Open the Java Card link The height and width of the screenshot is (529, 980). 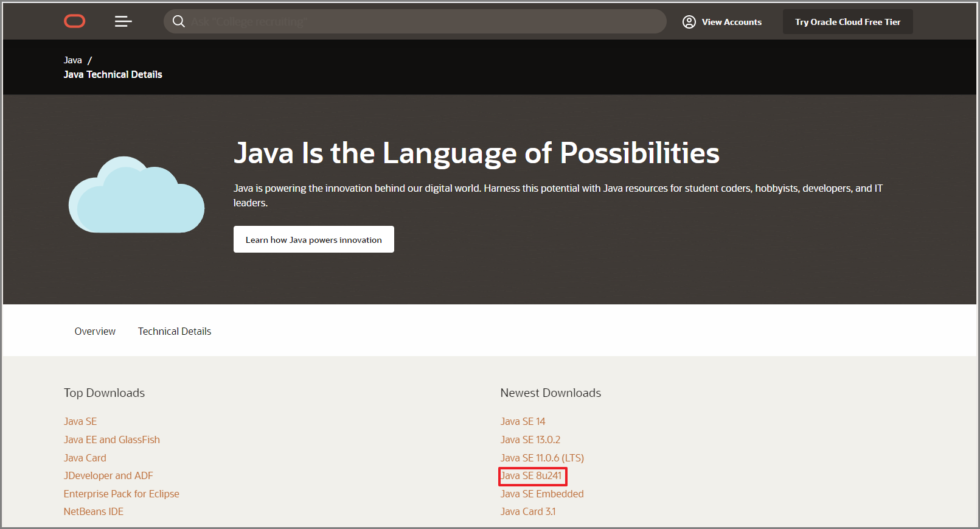click(x=85, y=458)
